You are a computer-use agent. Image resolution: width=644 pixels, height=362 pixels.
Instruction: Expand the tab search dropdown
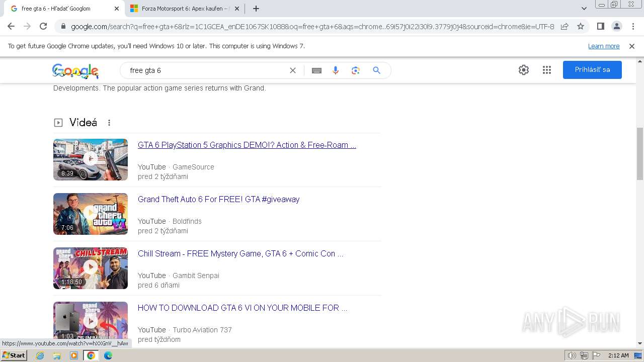click(584, 9)
